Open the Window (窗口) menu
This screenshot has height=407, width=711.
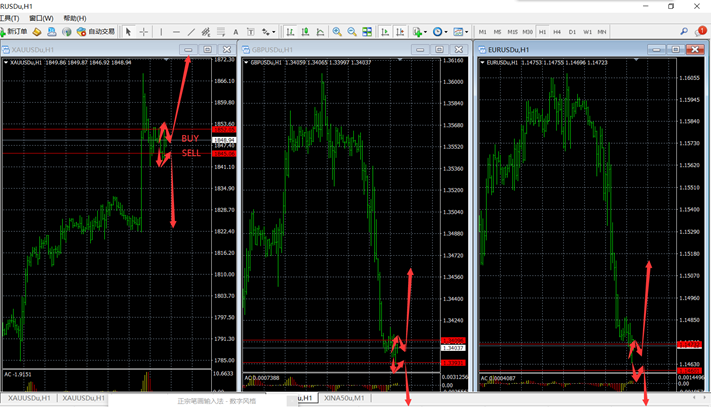tap(42, 18)
